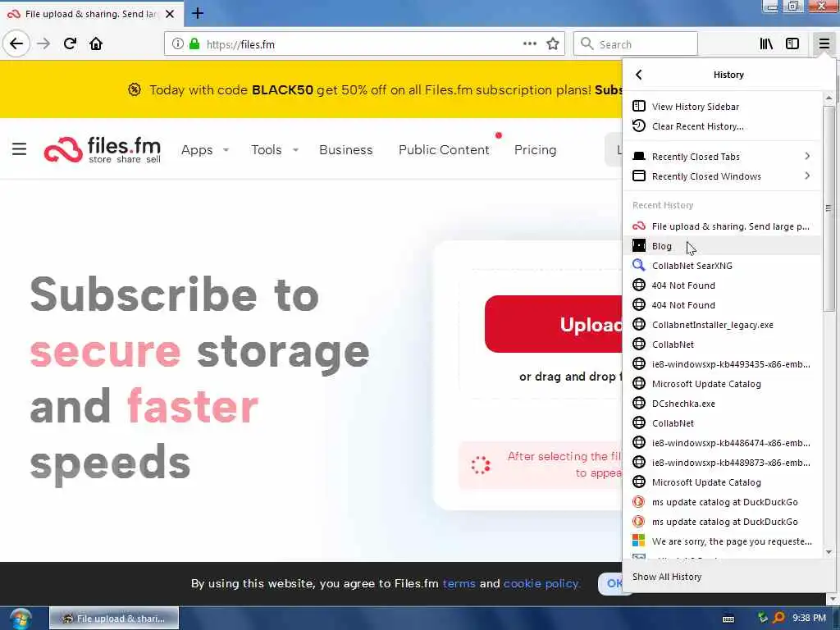Open ie8-windowsxp-kb4486474 history entry
Image resolution: width=840 pixels, height=630 pixels.
click(x=722, y=443)
